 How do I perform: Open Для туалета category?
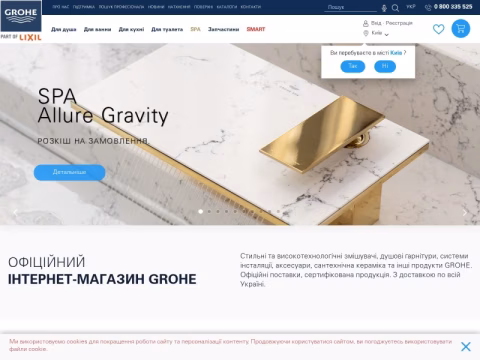[x=167, y=29]
